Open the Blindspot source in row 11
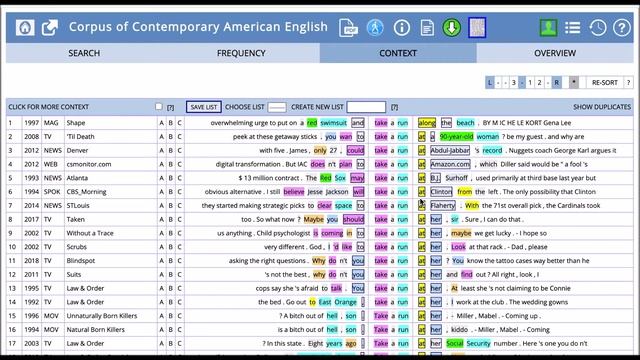This screenshot has height=360, width=640. point(81,260)
